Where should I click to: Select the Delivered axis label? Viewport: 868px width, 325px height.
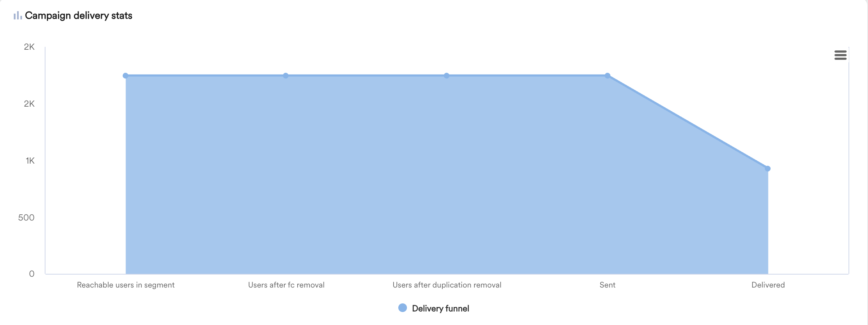click(767, 285)
